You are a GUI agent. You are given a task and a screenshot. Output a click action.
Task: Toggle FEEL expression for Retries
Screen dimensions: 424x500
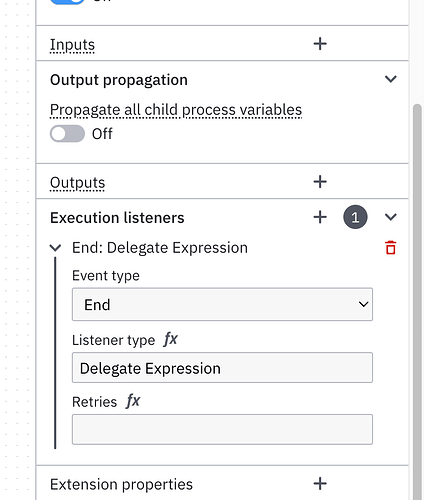(x=133, y=401)
